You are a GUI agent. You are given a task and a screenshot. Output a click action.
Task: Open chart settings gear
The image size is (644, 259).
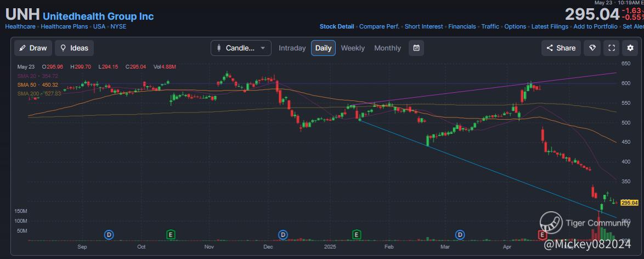630,48
